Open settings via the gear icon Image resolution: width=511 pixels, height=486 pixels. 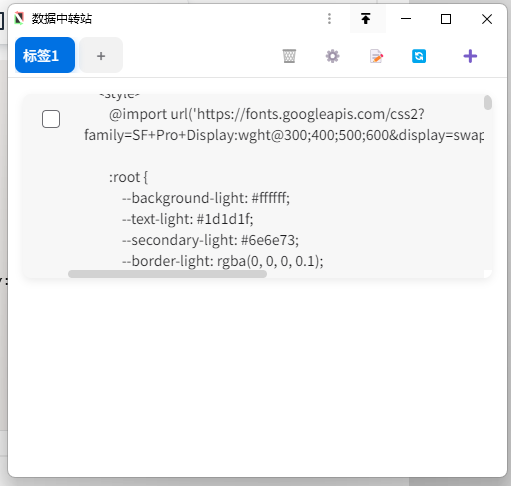pos(332,56)
